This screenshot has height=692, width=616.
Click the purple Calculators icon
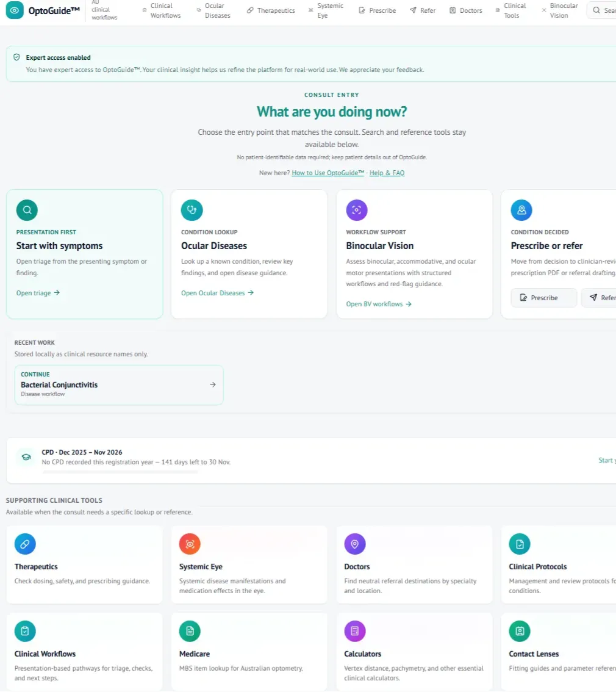click(x=355, y=631)
